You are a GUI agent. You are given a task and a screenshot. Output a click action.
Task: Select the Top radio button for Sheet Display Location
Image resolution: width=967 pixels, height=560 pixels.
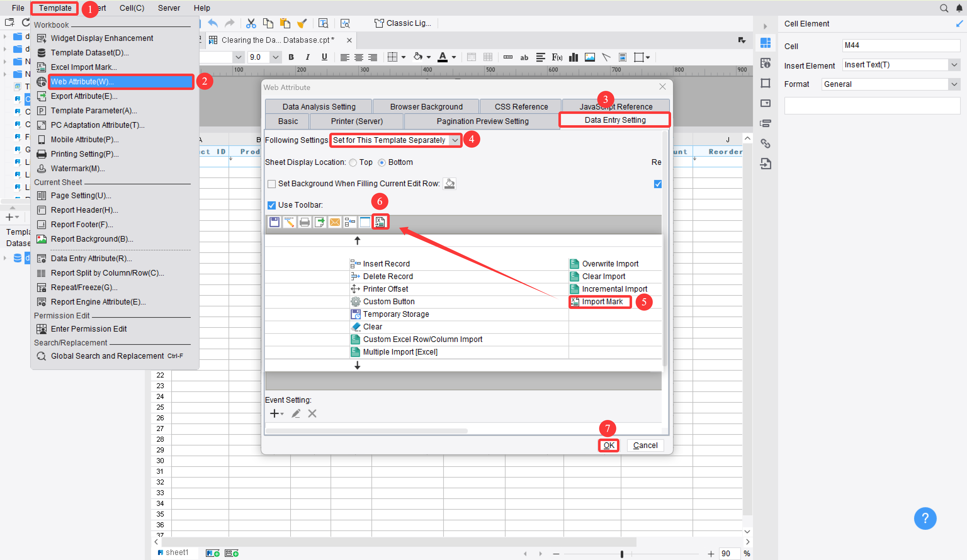(x=353, y=162)
